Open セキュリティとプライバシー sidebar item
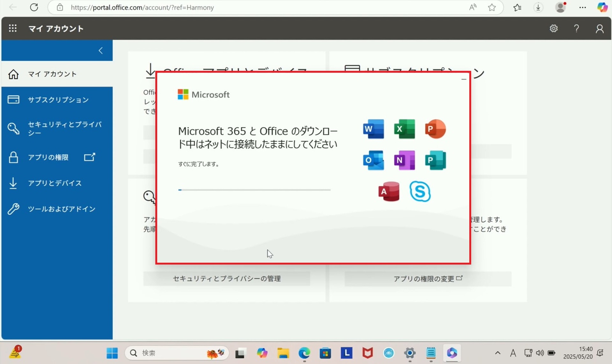The width and height of the screenshot is (612, 364). point(57,128)
